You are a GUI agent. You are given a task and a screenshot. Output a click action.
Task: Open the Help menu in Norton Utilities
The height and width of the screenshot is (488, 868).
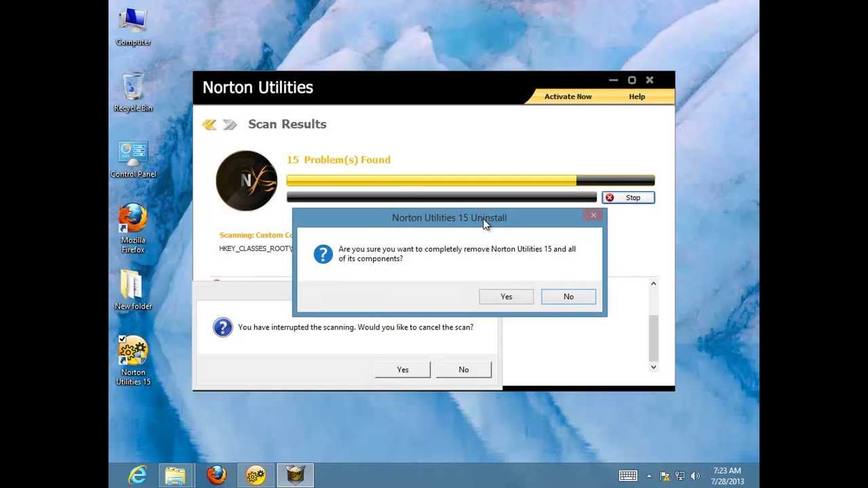point(637,97)
